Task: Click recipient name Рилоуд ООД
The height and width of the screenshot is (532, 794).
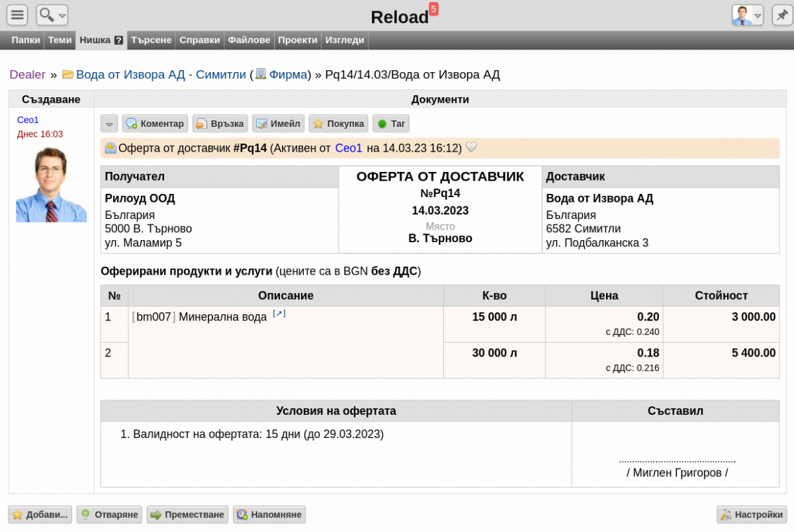Action: tap(140, 198)
